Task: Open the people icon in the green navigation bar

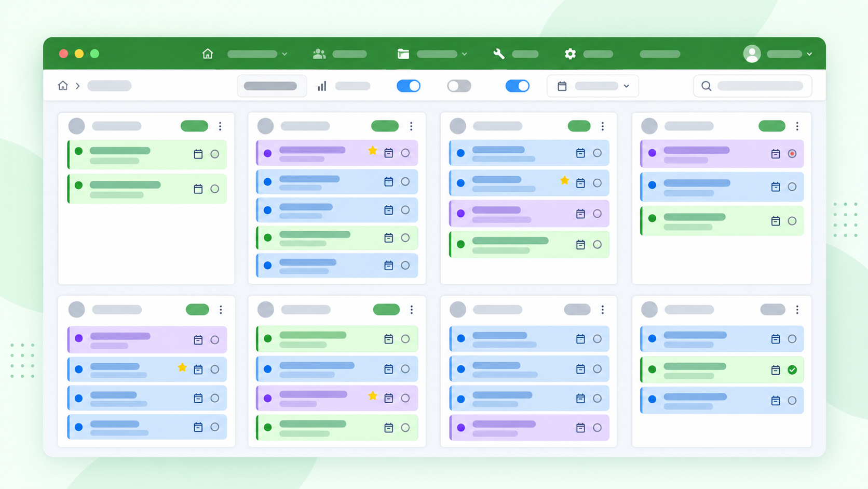Action: click(319, 54)
